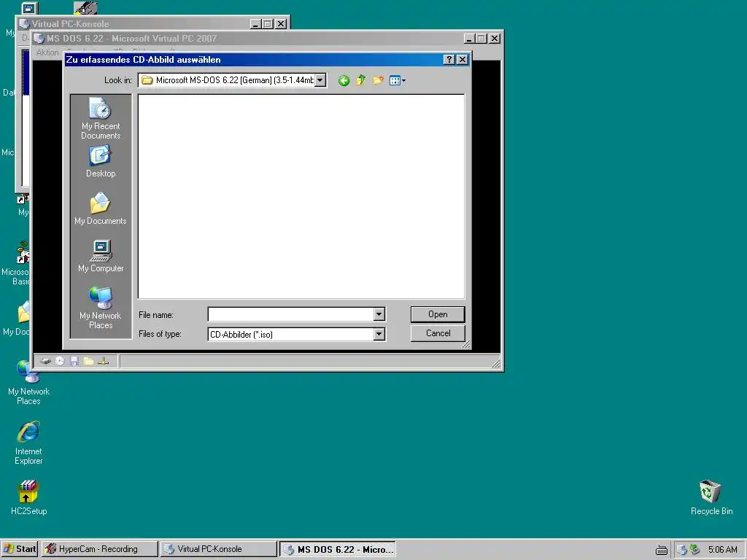
Task: Select Recycle Bin desktop icon
Action: [x=711, y=497]
